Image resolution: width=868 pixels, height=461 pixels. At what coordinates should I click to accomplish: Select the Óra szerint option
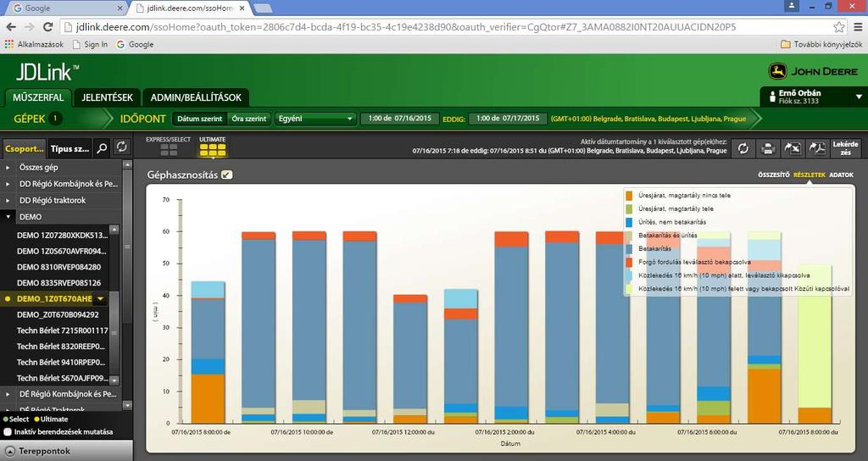tap(249, 119)
